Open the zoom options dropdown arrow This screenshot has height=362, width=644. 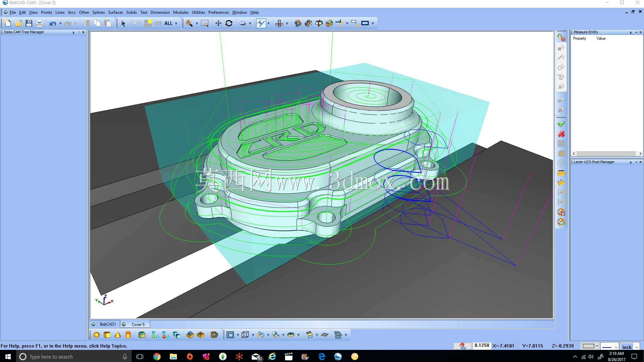197,23
